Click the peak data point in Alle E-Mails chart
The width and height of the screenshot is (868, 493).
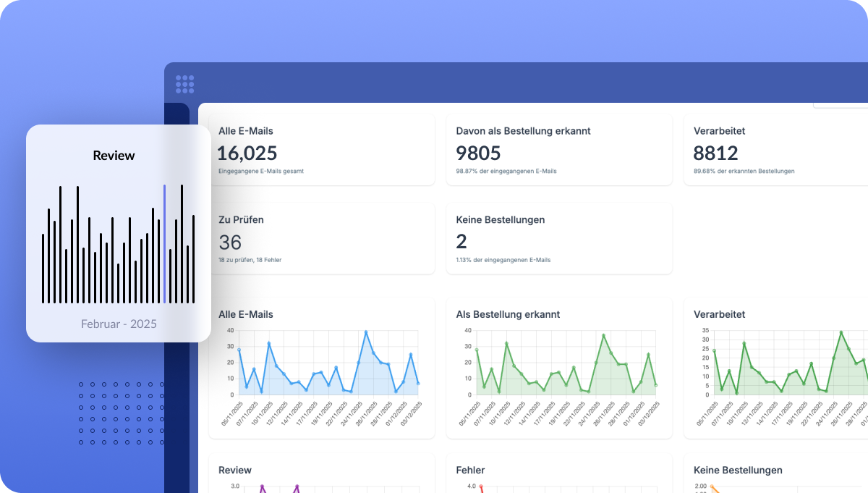pyautogui.click(x=367, y=332)
